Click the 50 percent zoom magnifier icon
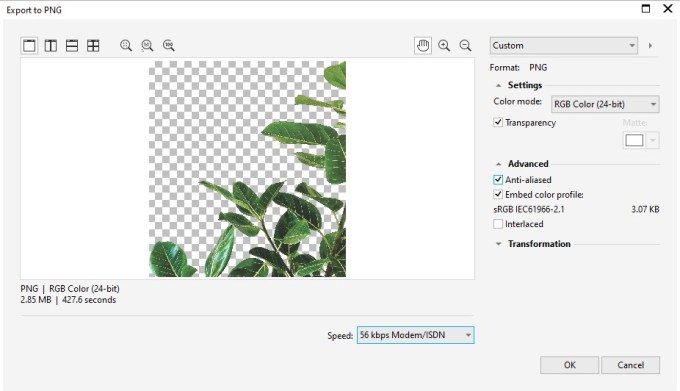Viewport: 680px width, 391px height. tap(147, 46)
